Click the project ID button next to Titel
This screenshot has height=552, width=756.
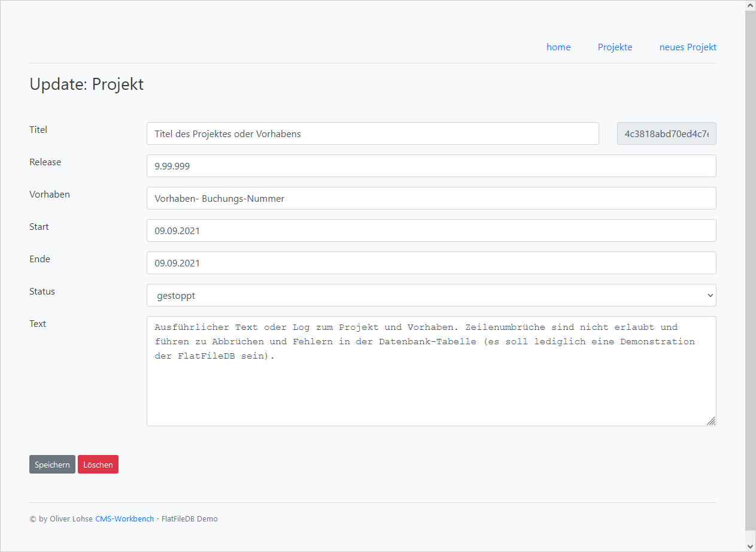click(666, 134)
